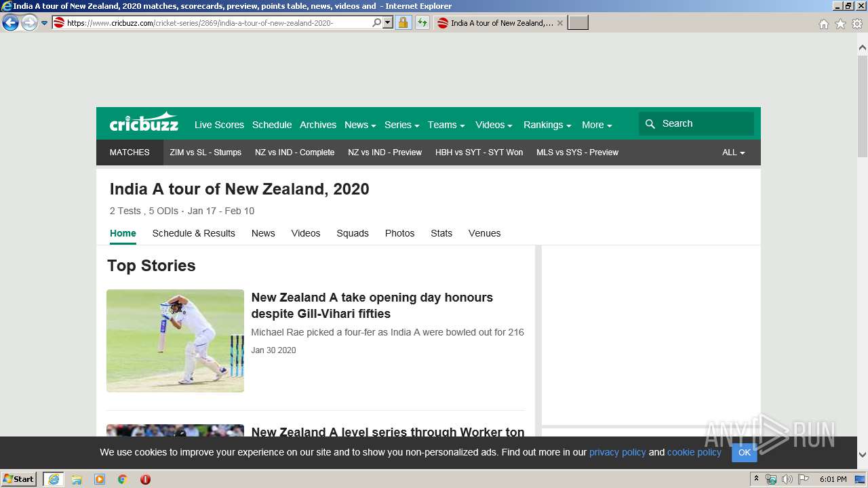Click the browser Back arrow button
868x488 pixels.
tap(11, 23)
